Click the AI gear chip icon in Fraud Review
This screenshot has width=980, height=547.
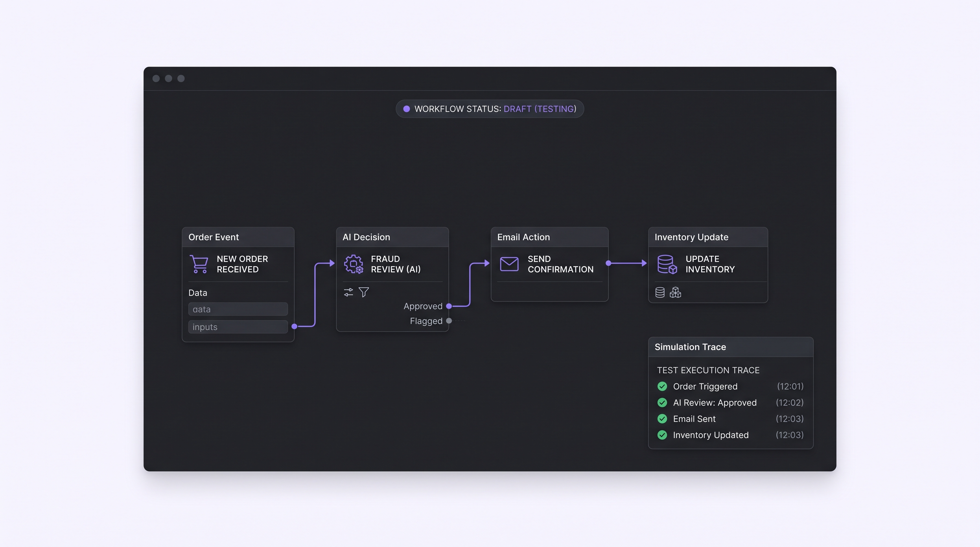click(353, 264)
